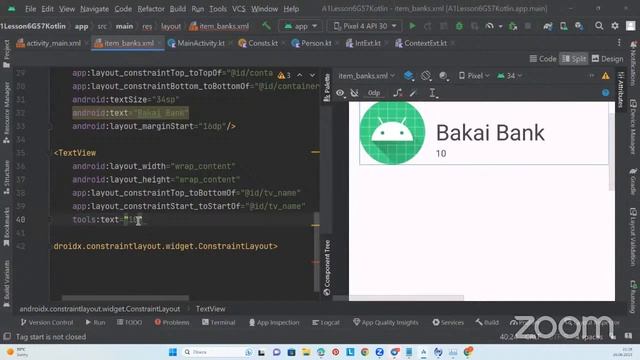Open the Problems tool window
The width and height of the screenshot is (640, 360).
172,322
